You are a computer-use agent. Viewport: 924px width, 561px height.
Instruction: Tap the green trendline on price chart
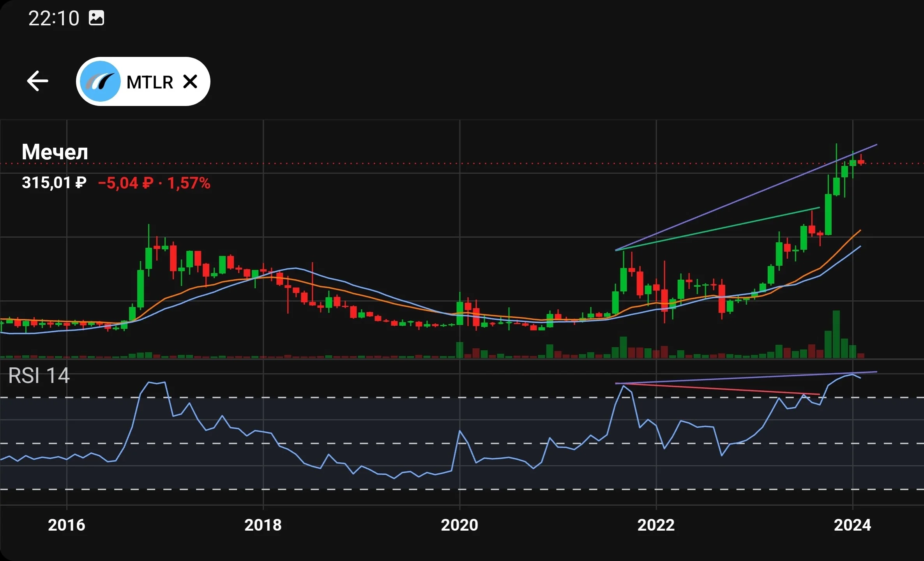point(717,229)
